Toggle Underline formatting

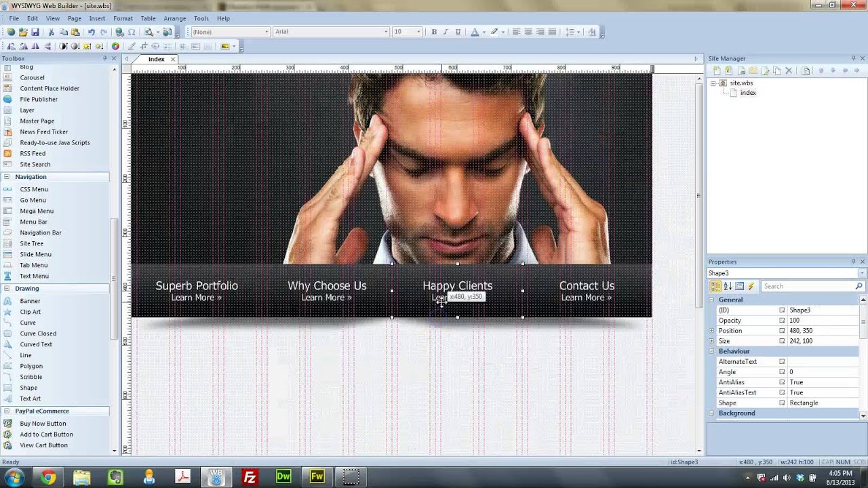[x=458, y=32]
